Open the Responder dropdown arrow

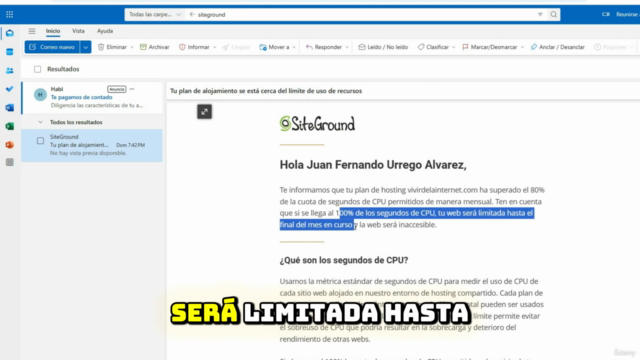(347, 47)
